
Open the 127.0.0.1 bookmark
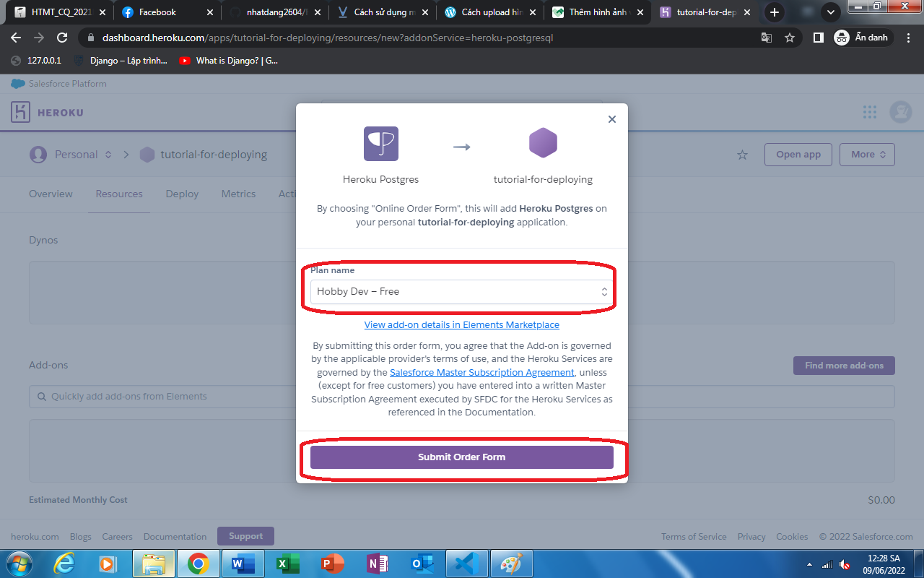(x=36, y=61)
